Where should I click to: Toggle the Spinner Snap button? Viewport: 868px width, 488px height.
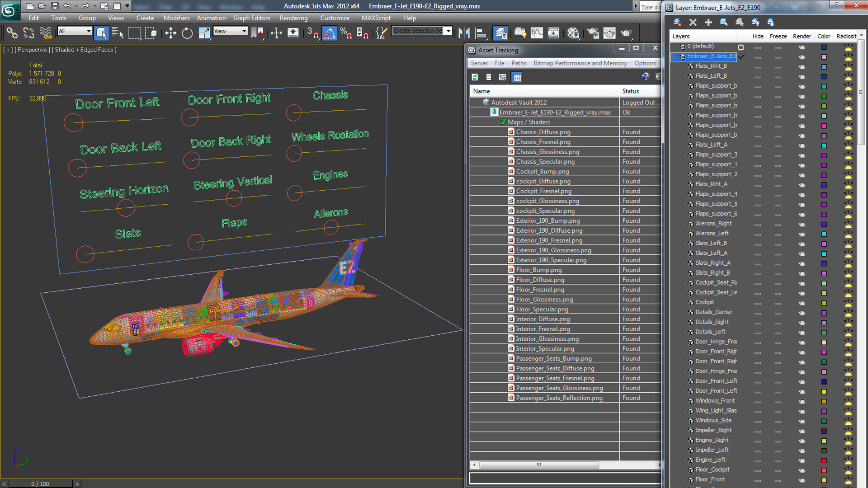[x=363, y=33]
